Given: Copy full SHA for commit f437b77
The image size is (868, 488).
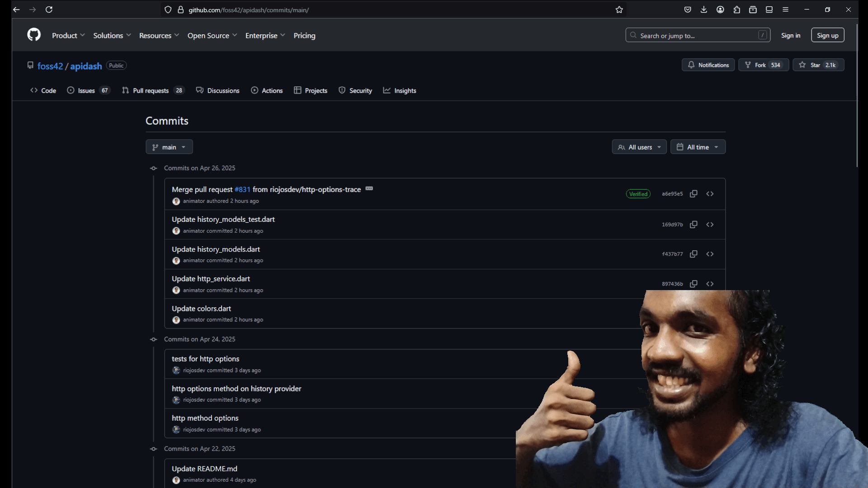Looking at the screenshot, I should [x=693, y=254].
